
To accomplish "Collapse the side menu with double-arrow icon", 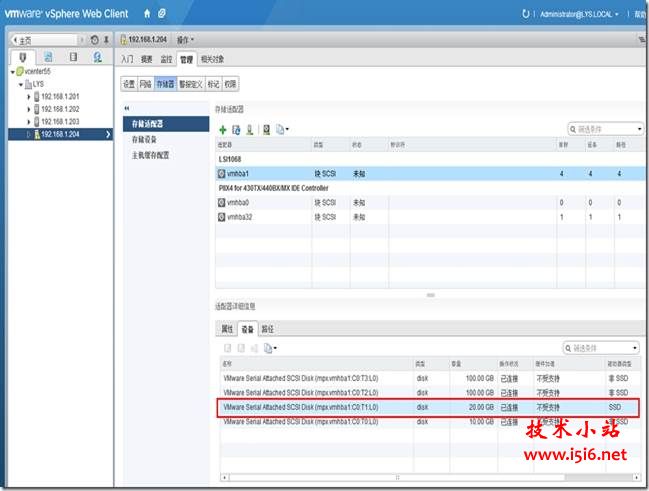I will click(127, 108).
